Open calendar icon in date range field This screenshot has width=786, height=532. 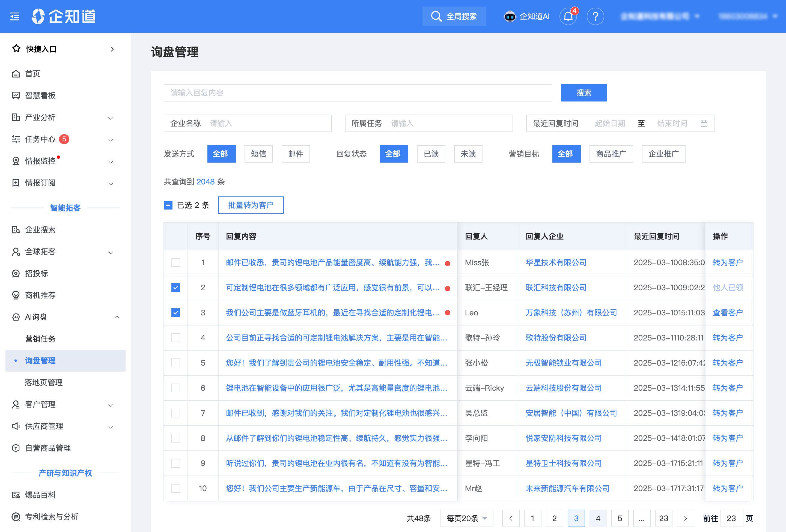pyautogui.click(x=704, y=123)
